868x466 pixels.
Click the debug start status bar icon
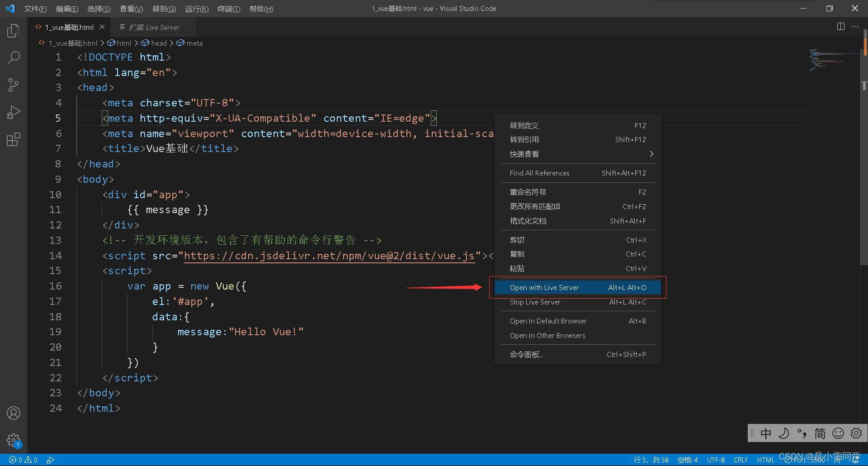[x=50, y=460]
